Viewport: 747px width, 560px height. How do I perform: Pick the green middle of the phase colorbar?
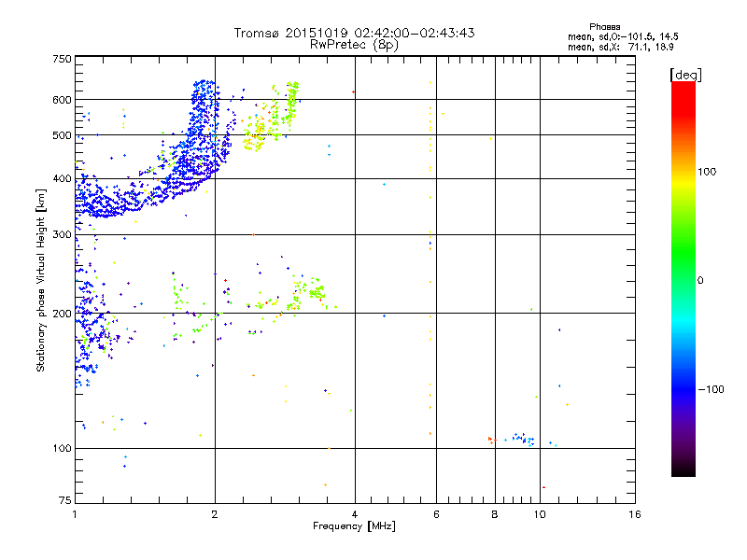point(684,252)
